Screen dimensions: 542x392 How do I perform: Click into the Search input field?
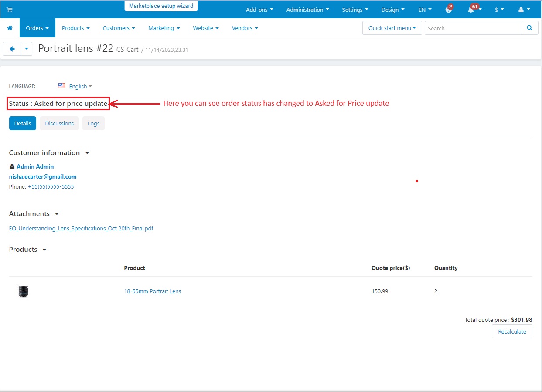473,28
